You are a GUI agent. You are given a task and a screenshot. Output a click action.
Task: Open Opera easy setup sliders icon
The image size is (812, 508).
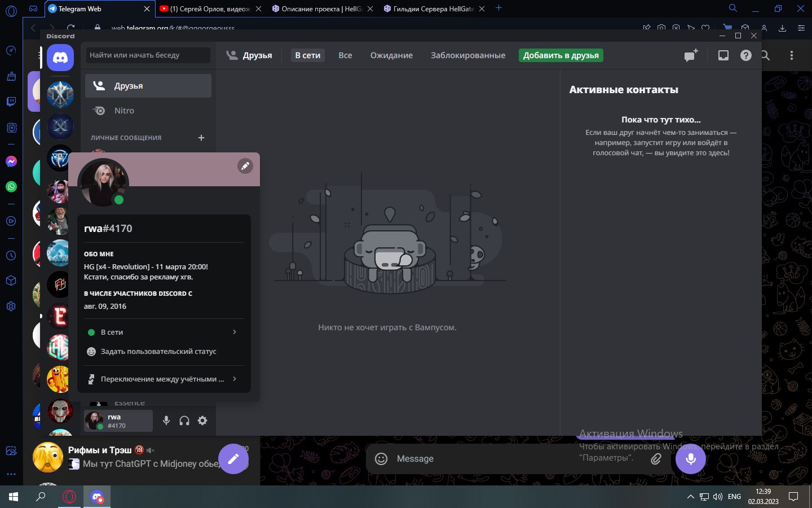(801, 28)
